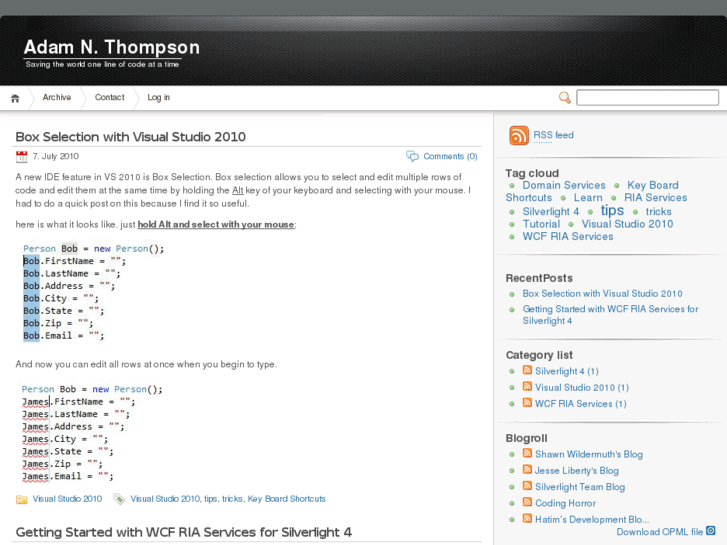The width and height of the screenshot is (727, 545).
Task: Click the 7. July 2010 date text
Action: [x=56, y=156]
